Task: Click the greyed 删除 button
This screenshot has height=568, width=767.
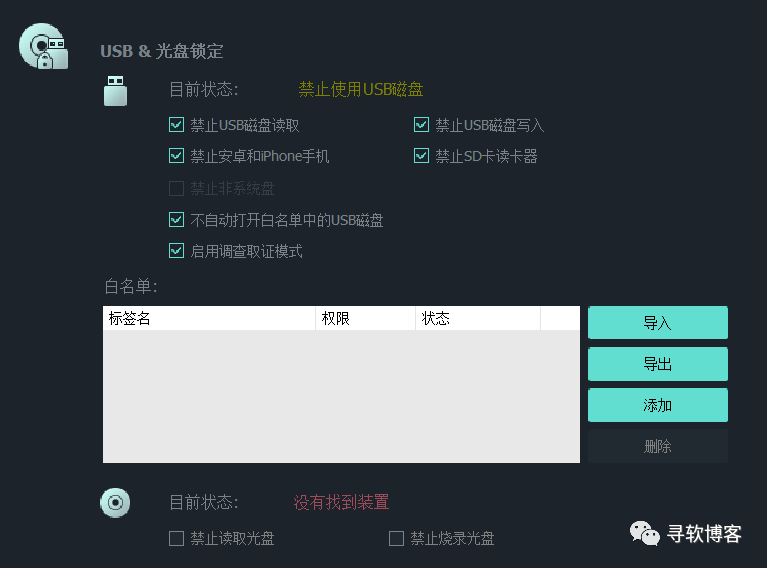Action: pyautogui.click(x=657, y=446)
